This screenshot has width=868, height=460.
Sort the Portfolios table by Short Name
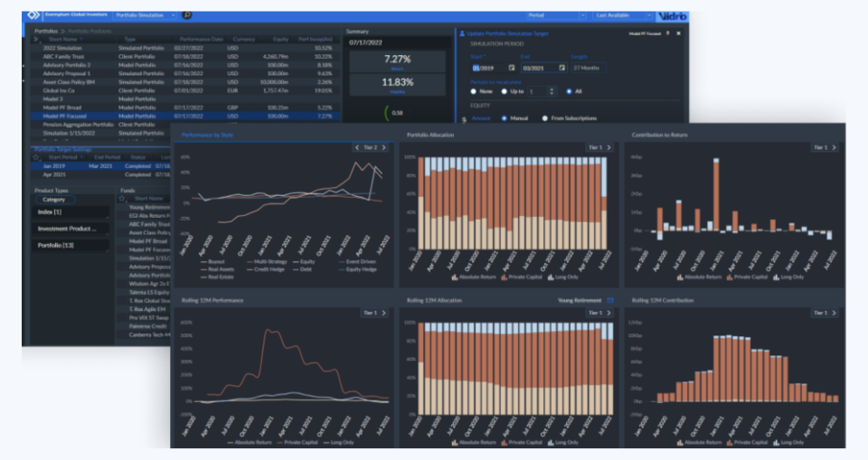[x=62, y=39]
